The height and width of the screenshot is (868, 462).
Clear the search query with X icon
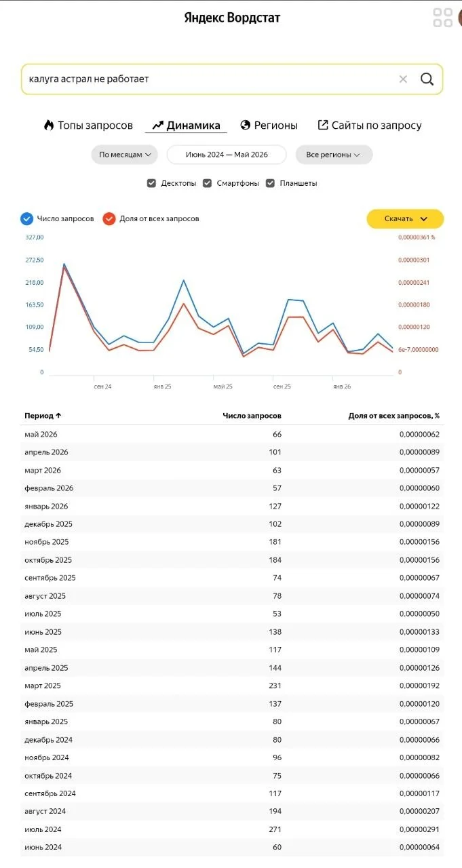(x=403, y=79)
